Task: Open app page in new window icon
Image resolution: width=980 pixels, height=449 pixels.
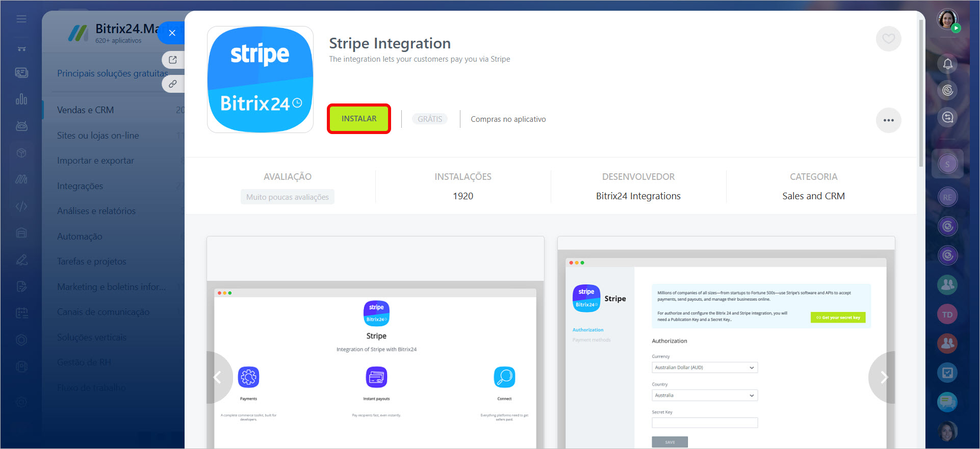Action: (x=173, y=60)
